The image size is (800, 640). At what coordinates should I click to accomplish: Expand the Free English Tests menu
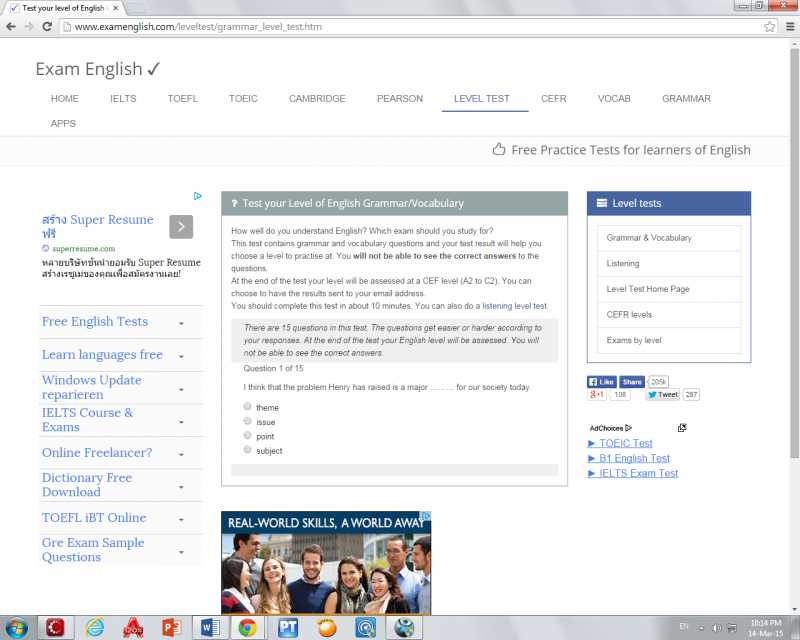pos(181,323)
